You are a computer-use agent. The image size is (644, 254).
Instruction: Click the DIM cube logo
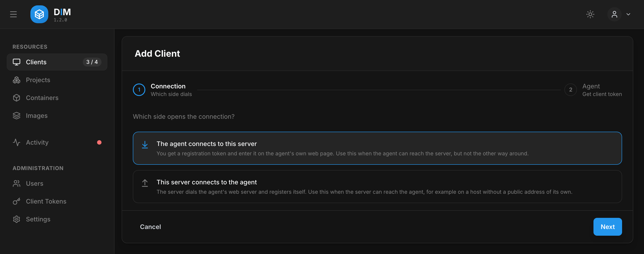[x=39, y=14]
